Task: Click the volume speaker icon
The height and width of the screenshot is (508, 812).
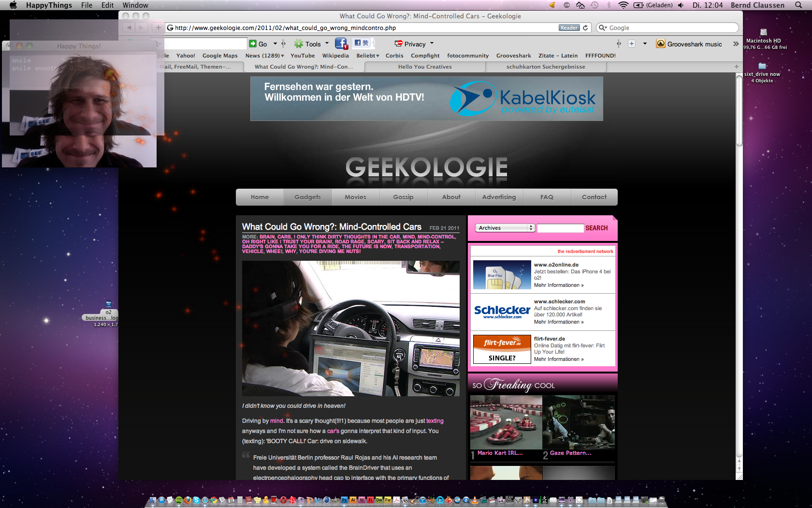Action: (x=681, y=5)
